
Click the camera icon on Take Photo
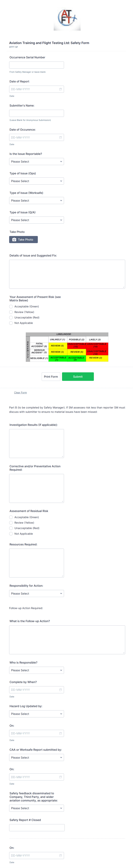point(13,240)
